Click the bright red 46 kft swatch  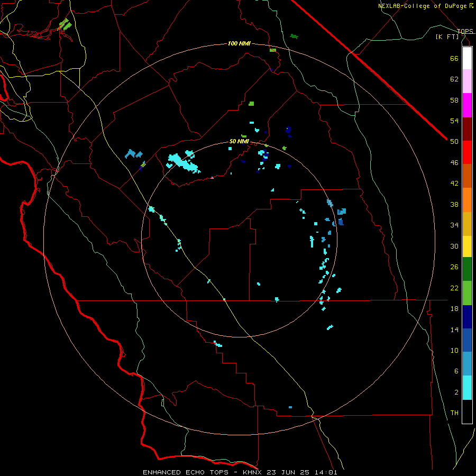467,152
